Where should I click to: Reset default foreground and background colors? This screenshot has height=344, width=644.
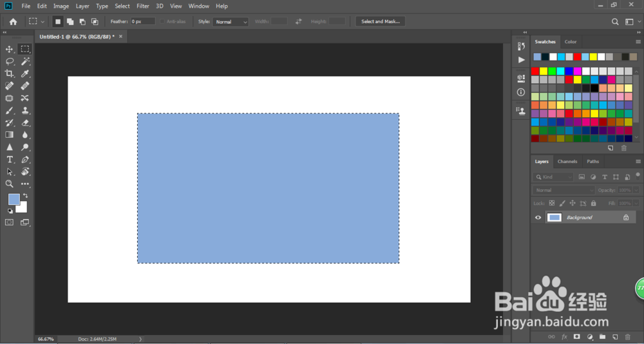(x=10, y=211)
